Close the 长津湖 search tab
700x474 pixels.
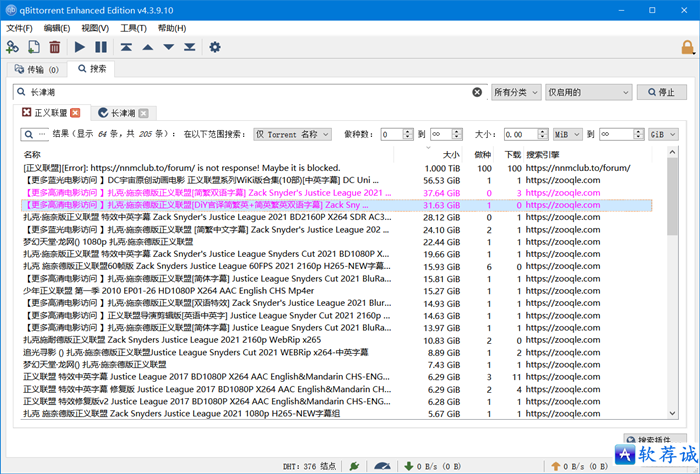coord(143,113)
